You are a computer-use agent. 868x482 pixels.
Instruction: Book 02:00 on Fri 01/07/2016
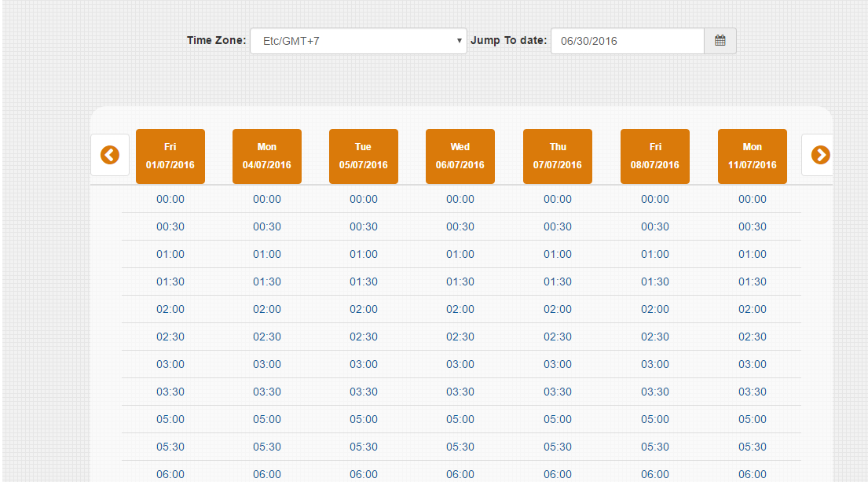pyautogui.click(x=170, y=309)
